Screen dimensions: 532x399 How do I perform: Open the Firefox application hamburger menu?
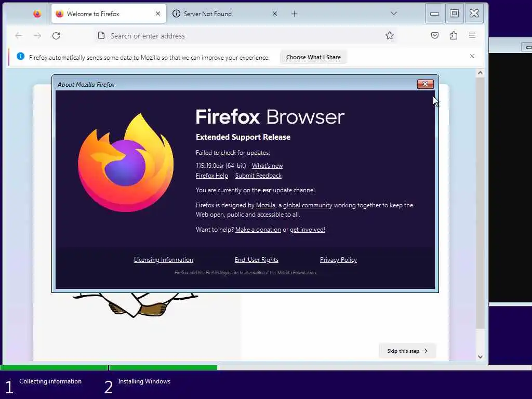(x=472, y=35)
